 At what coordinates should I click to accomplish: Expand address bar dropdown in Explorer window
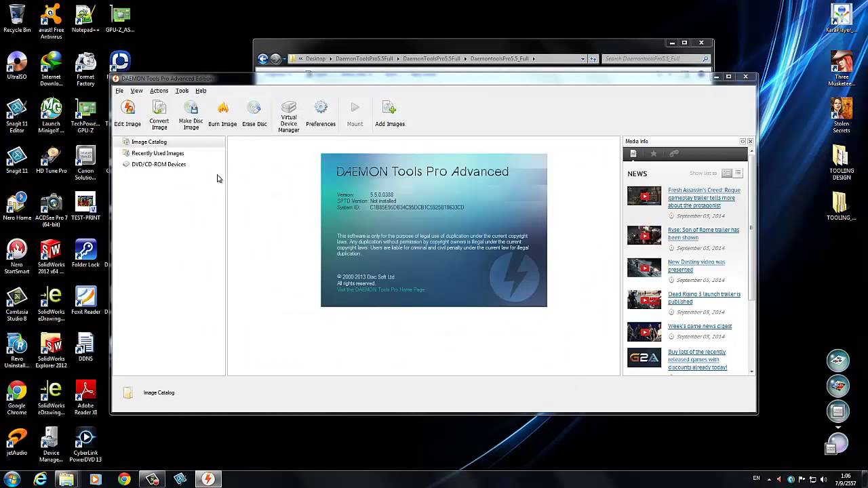(x=583, y=59)
